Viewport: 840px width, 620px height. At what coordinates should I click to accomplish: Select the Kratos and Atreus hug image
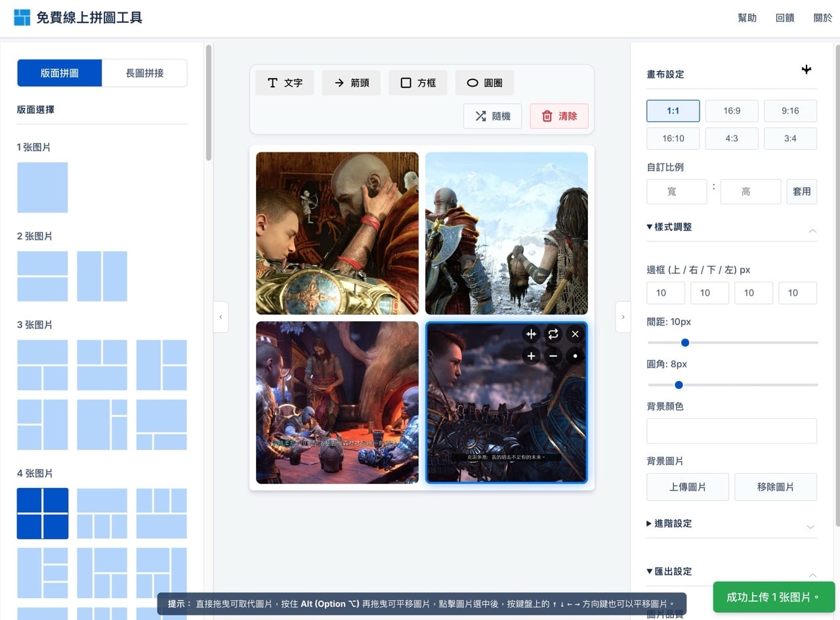[337, 233]
